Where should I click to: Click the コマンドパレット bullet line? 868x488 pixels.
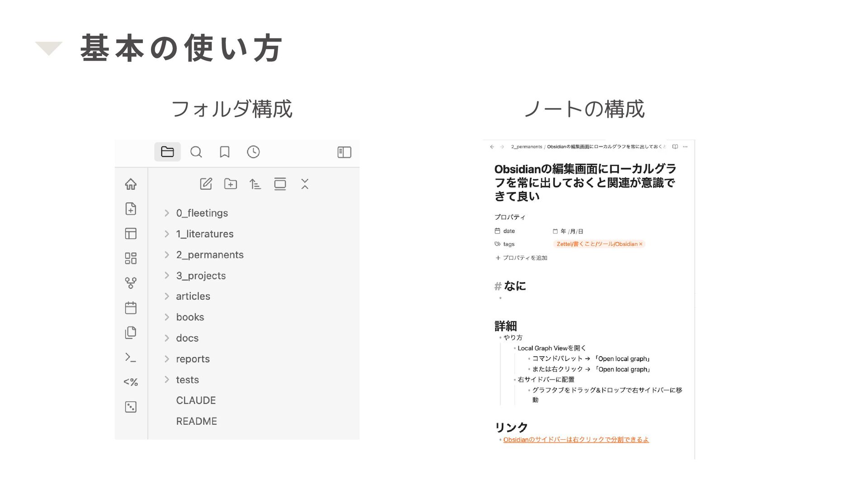(591, 359)
